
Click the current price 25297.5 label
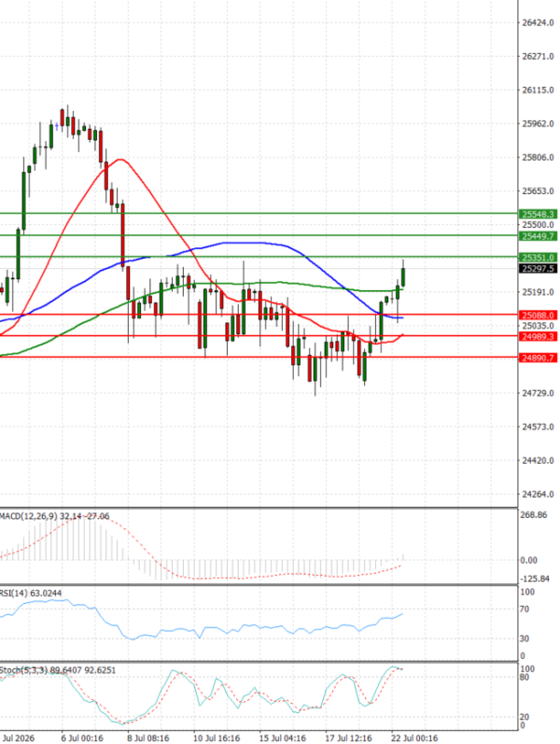[x=538, y=269]
